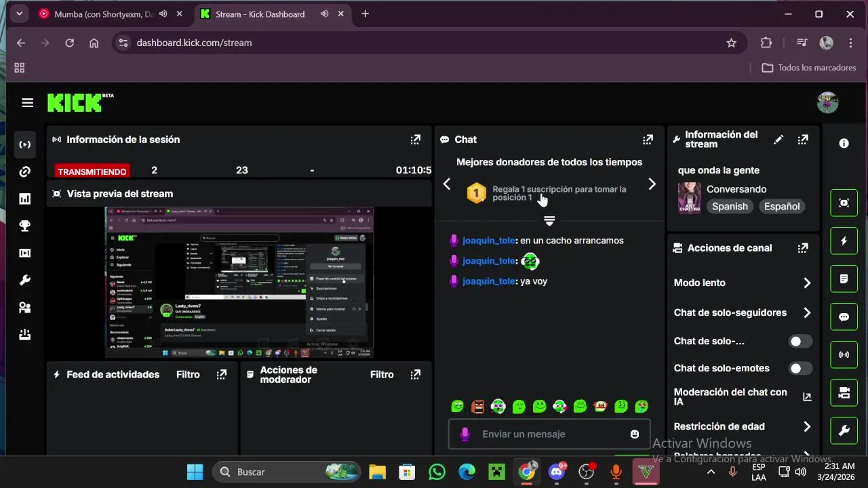Pop out the Acciones de canal panel

coord(803,248)
